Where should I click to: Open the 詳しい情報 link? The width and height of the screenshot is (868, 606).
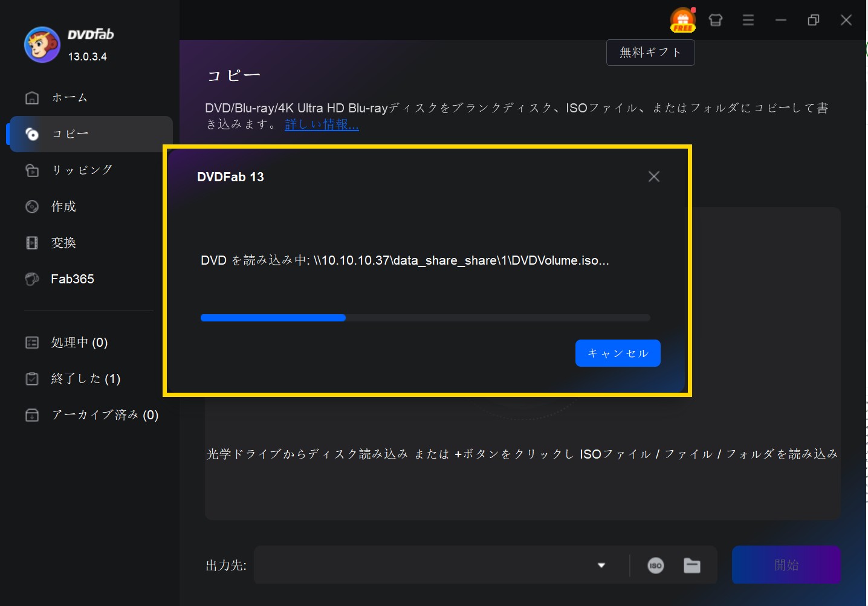point(322,124)
